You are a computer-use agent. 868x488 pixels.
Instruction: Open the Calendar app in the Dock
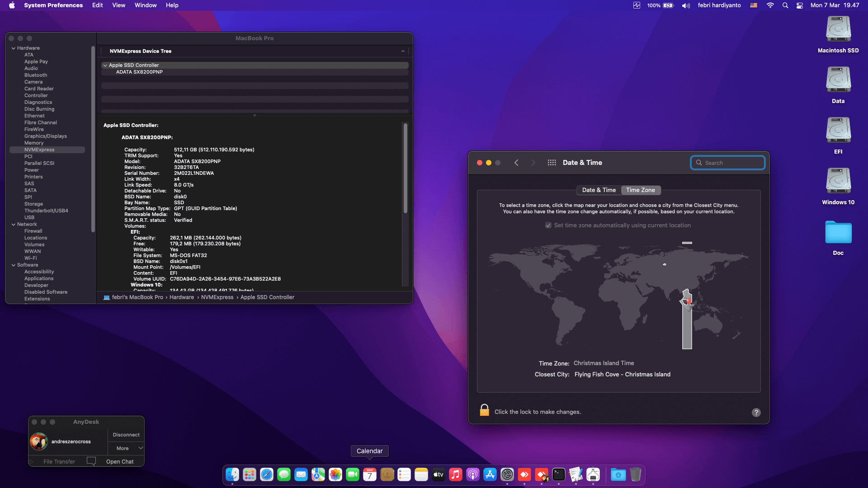(x=370, y=474)
